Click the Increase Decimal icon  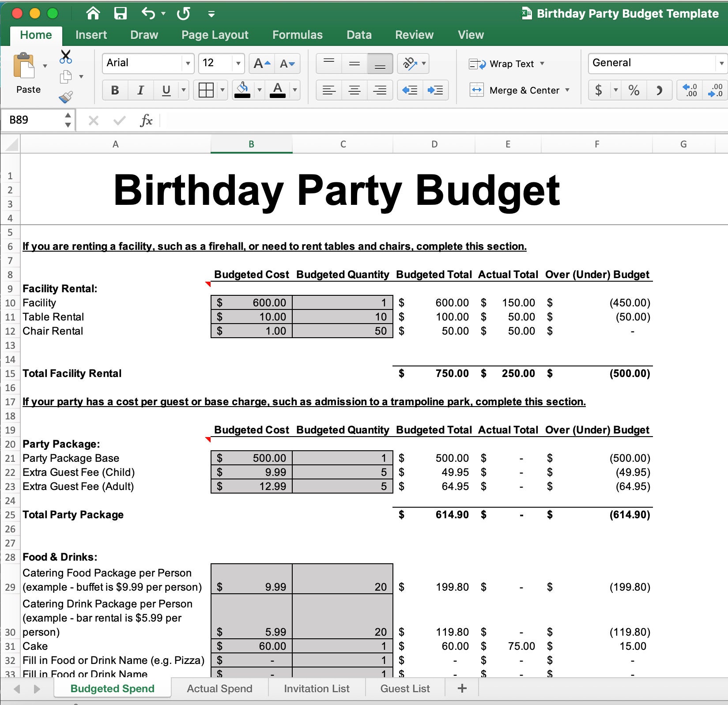pyautogui.click(x=690, y=90)
